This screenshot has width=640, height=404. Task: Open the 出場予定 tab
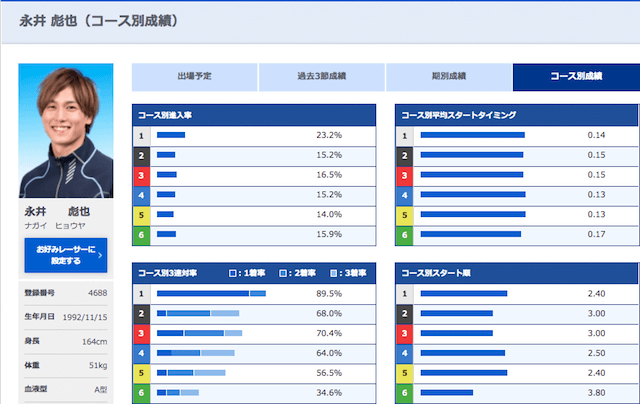(195, 77)
